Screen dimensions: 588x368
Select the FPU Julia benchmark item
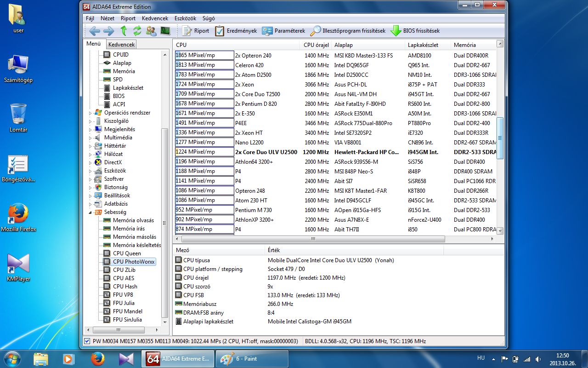[x=124, y=303]
